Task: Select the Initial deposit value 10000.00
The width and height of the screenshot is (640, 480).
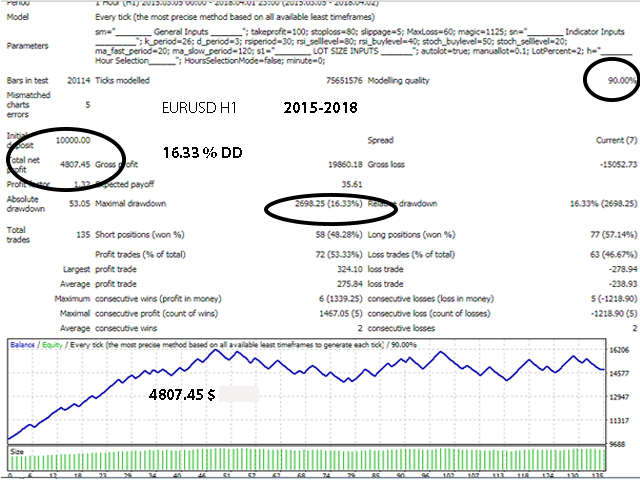Action: pyautogui.click(x=73, y=140)
